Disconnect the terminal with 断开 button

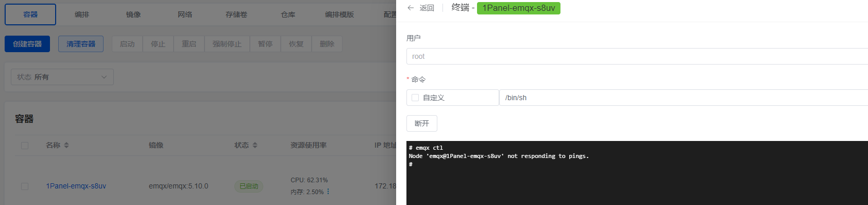(422, 123)
